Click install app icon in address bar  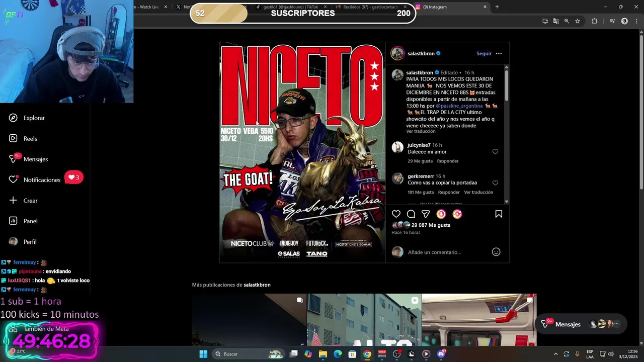pyautogui.click(x=545, y=21)
